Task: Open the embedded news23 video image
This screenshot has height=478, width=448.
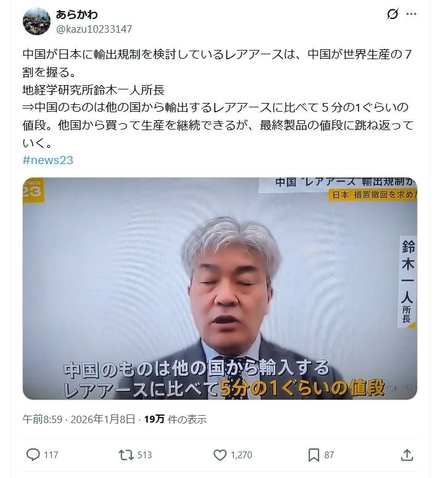Action: [220, 289]
